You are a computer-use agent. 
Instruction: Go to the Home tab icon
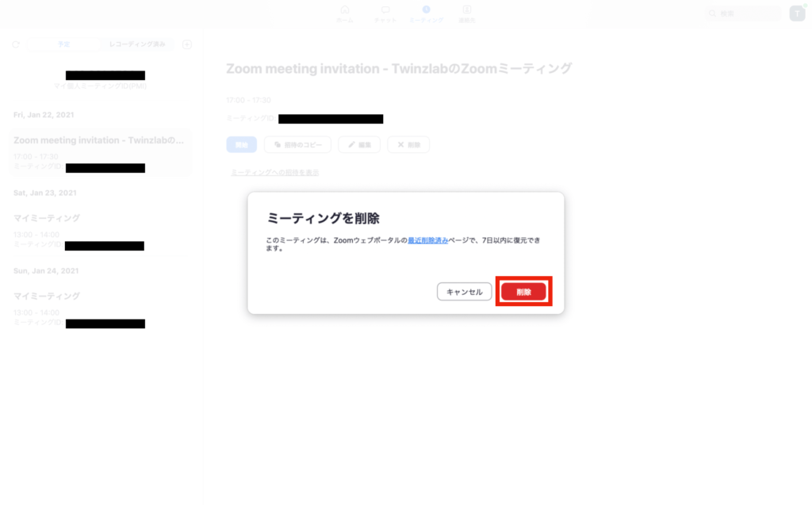point(345,13)
